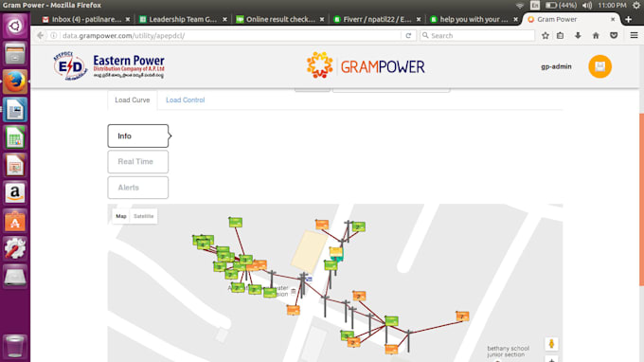The height and width of the screenshot is (362, 644).
Task: Click the Firefox Search input field
Action: click(x=477, y=36)
